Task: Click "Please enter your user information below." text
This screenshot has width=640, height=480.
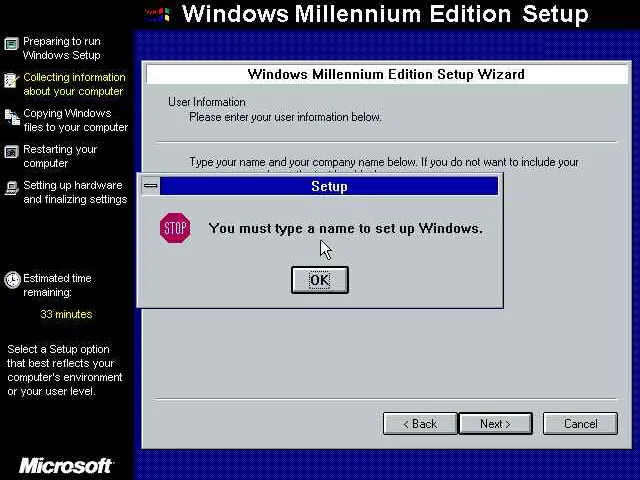Action: (x=285, y=117)
